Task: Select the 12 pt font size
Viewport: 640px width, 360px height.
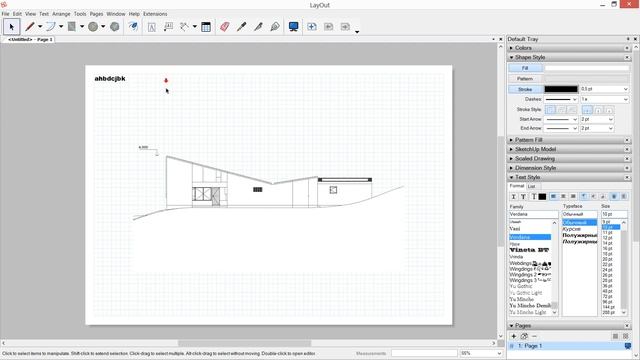Action: [x=608, y=238]
